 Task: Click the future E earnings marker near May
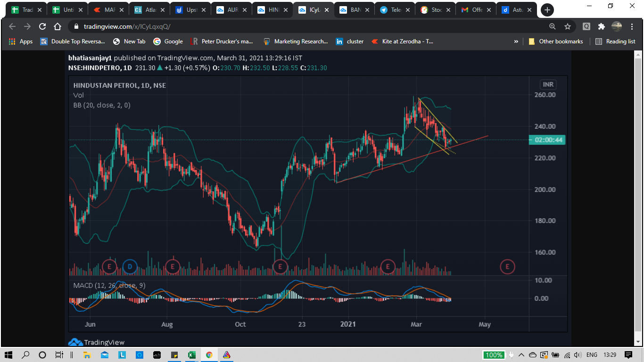(507, 267)
